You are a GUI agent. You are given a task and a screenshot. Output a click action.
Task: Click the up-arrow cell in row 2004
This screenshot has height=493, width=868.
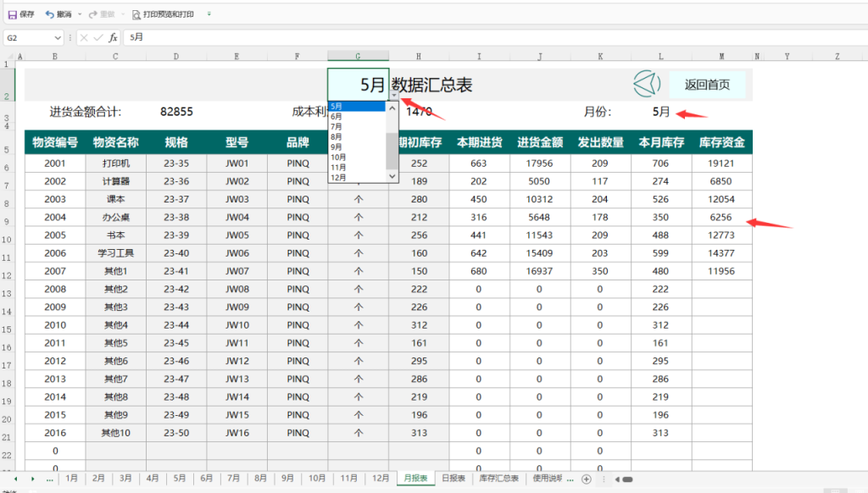[359, 218]
